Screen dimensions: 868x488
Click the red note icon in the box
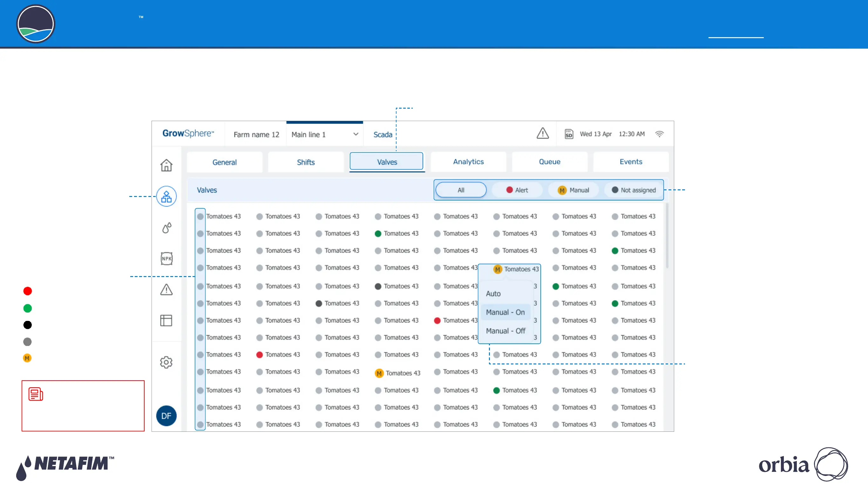coord(36,394)
